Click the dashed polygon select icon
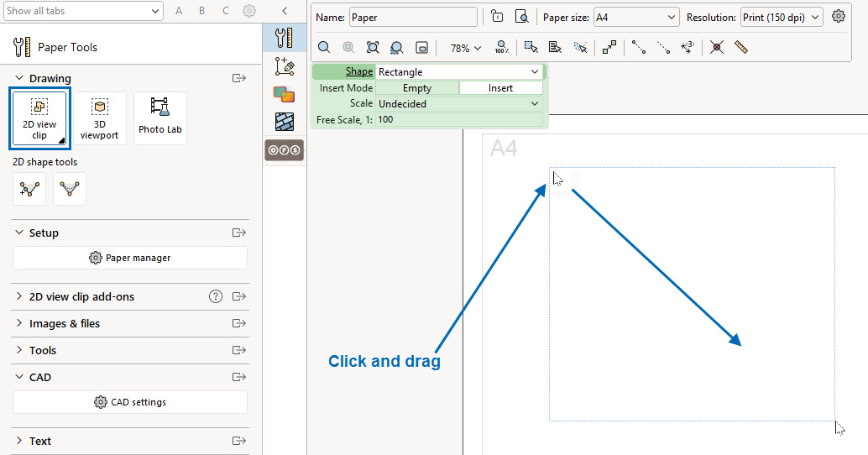 580,48
